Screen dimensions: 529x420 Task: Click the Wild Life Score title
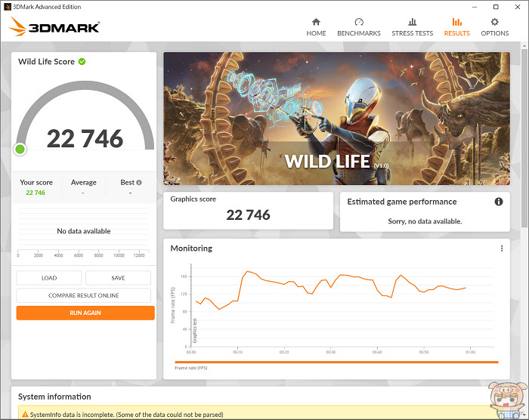click(x=47, y=61)
